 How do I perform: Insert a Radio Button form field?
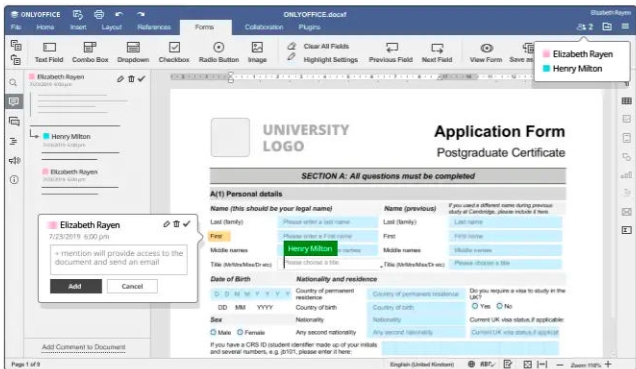click(219, 53)
